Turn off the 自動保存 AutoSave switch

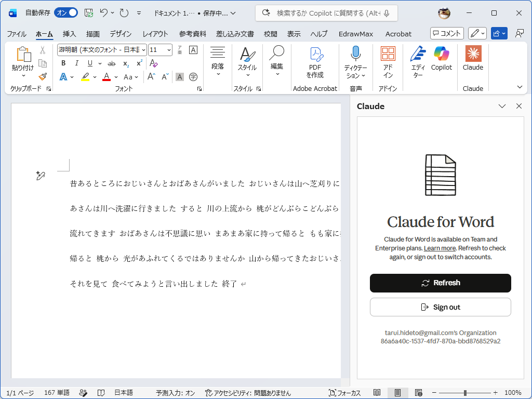click(65, 11)
